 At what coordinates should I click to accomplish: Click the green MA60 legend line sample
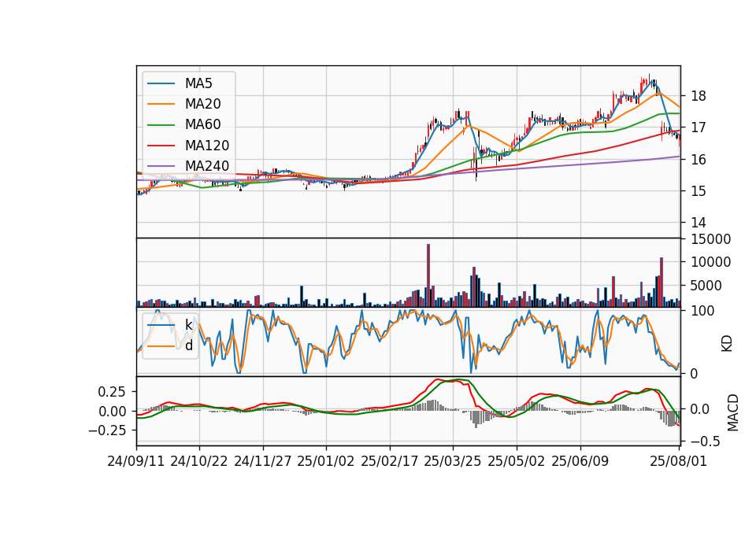pyautogui.click(x=161, y=124)
